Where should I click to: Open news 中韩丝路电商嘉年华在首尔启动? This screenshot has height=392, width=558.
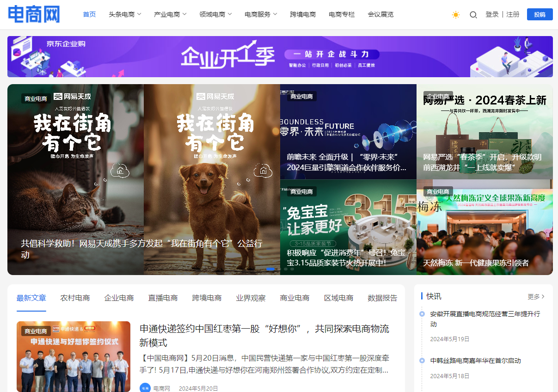tap(476, 361)
